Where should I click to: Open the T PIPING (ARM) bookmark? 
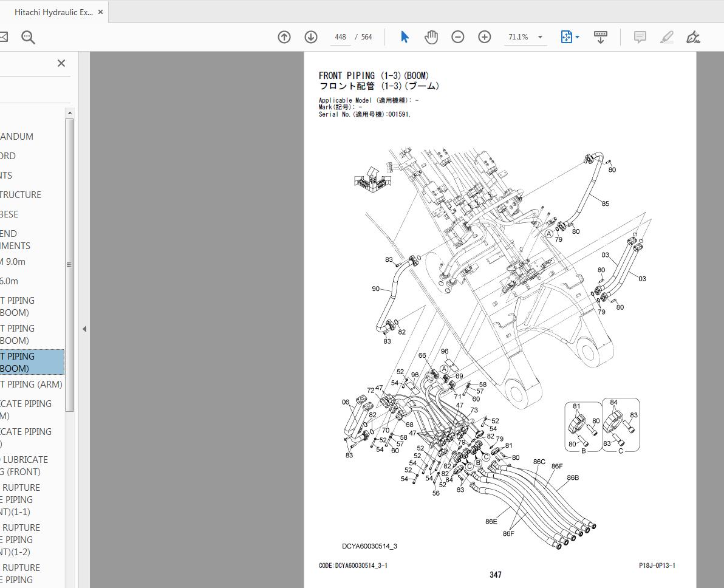pos(32,385)
